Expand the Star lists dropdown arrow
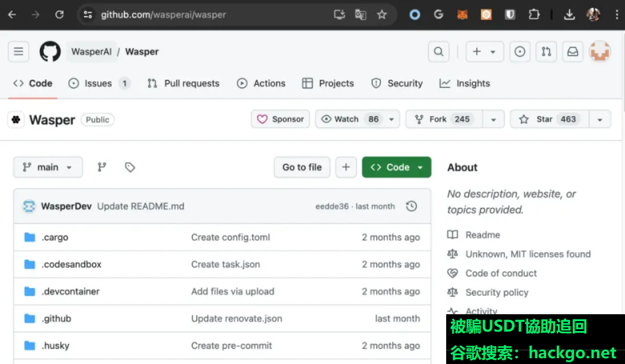The image size is (625, 364). tap(600, 119)
